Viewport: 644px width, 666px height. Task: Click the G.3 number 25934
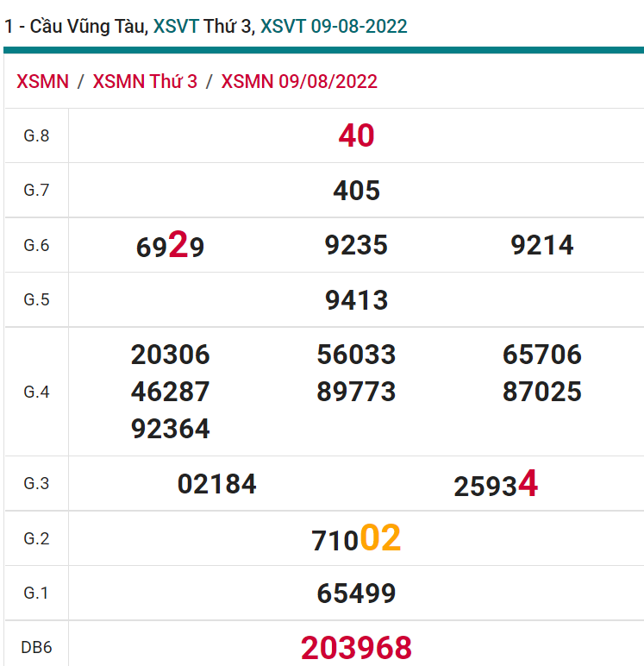point(496,485)
